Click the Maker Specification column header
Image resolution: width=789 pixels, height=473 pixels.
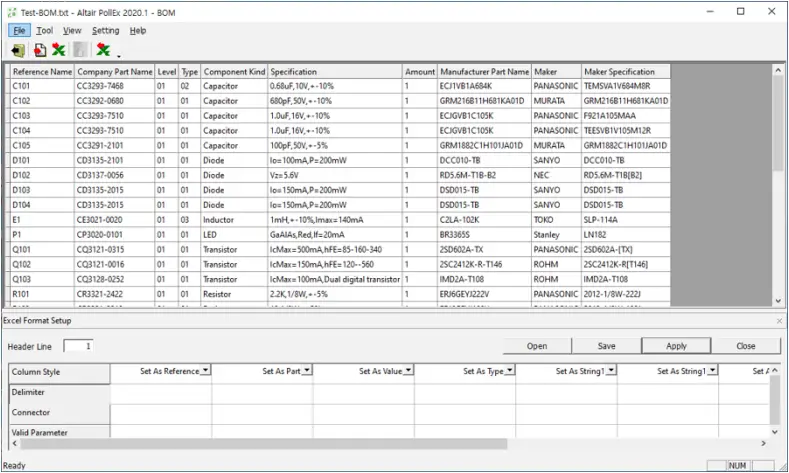[626, 72]
